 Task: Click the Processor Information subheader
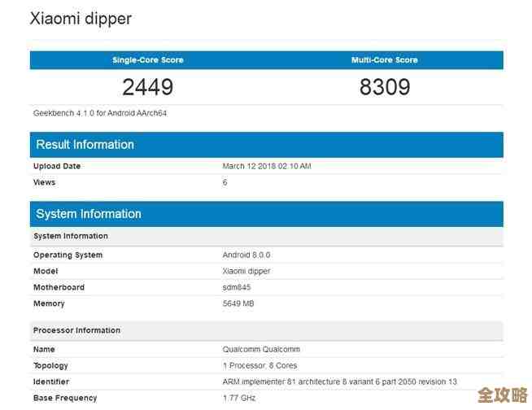76,330
